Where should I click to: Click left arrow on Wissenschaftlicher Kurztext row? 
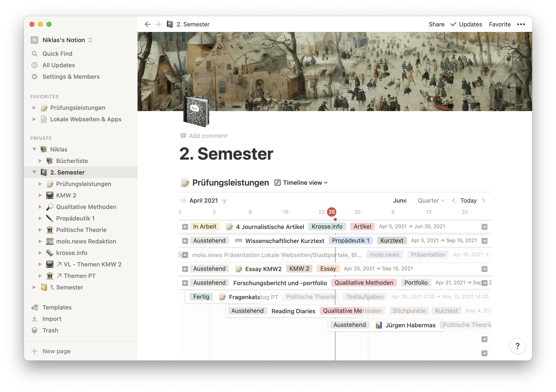point(185,241)
